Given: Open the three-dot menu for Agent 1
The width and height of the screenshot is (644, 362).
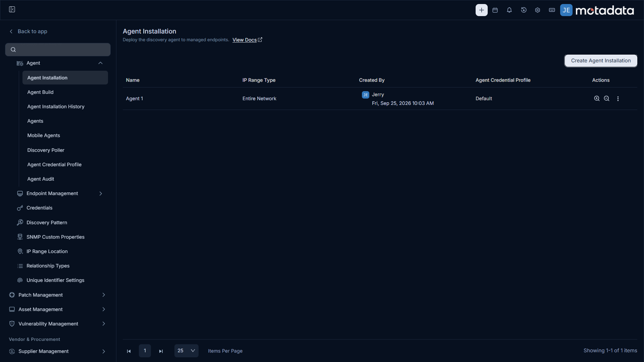Looking at the screenshot, I should point(618,99).
